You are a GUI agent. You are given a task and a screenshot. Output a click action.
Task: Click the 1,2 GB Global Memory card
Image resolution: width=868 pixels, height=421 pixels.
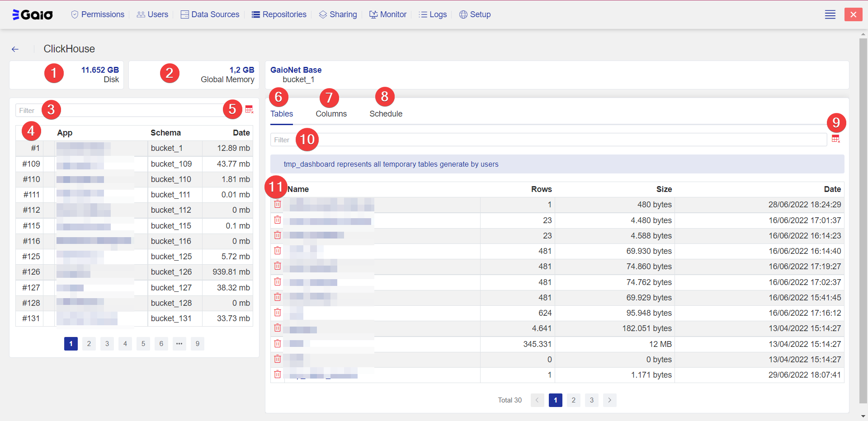194,75
